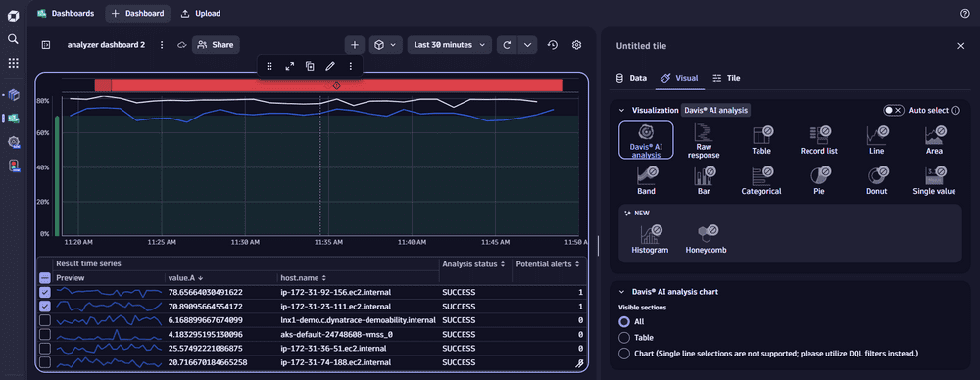Choose the Bar chart visualization
The image size is (980, 380).
click(x=704, y=180)
